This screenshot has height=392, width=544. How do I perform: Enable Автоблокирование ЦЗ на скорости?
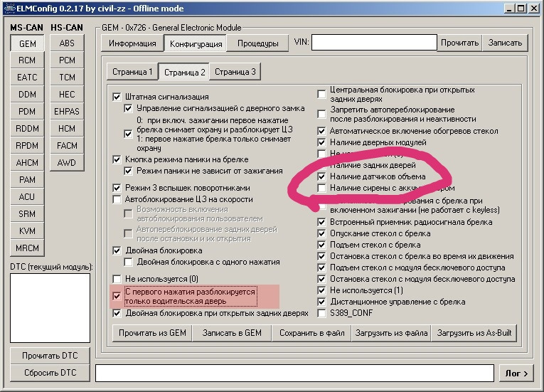[x=117, y=200]
